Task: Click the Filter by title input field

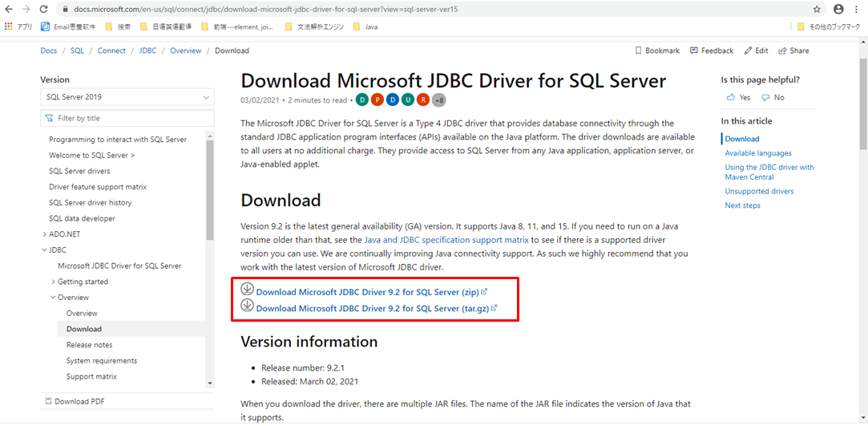Action: [127, 118]
